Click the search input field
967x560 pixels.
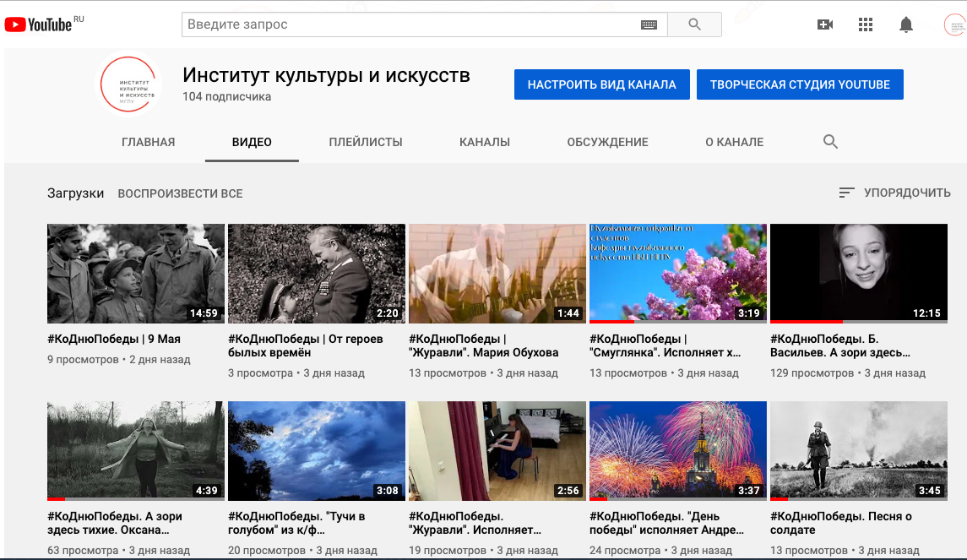tap(405, 24)
